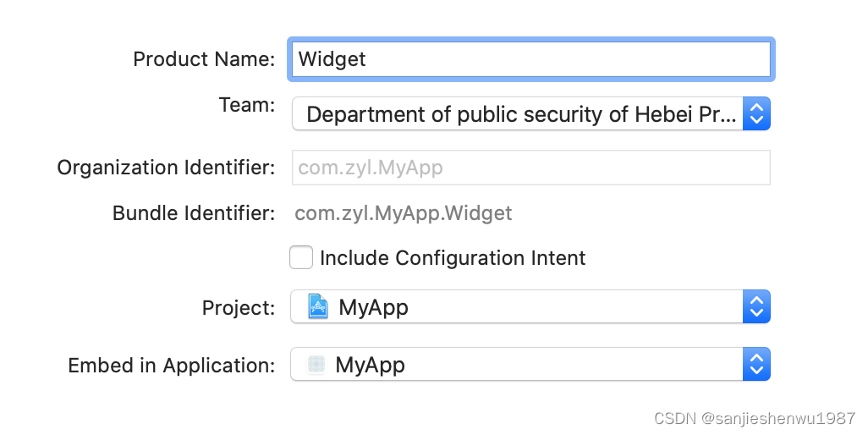Click the MyApp text in Project selector
This screenshot has height=435, width=868.
(374, 307)
